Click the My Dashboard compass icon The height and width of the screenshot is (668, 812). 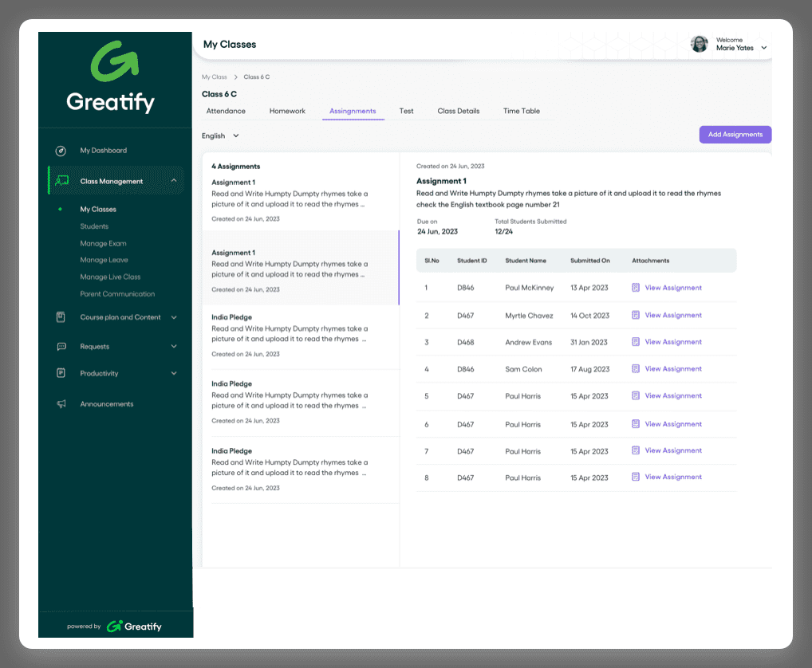[x=61, y=151]
